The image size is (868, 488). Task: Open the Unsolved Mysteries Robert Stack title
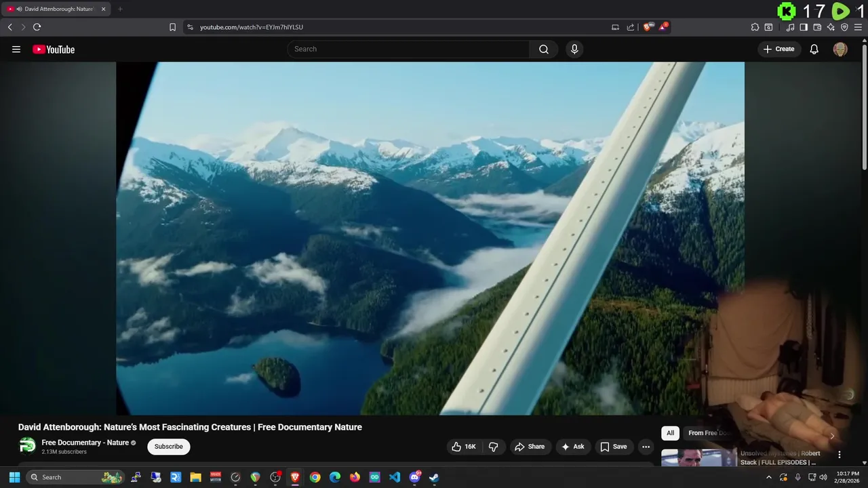click(x=781, y=457)
